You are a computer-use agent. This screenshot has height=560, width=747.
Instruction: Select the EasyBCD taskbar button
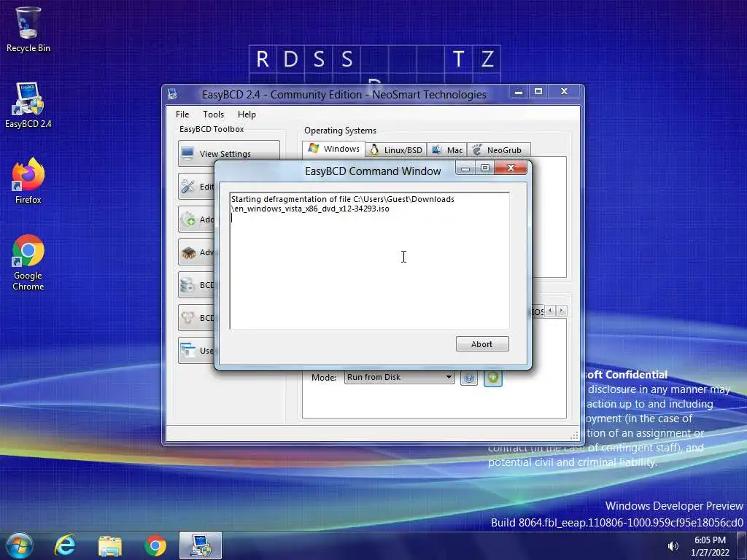(x=201, y=545)
